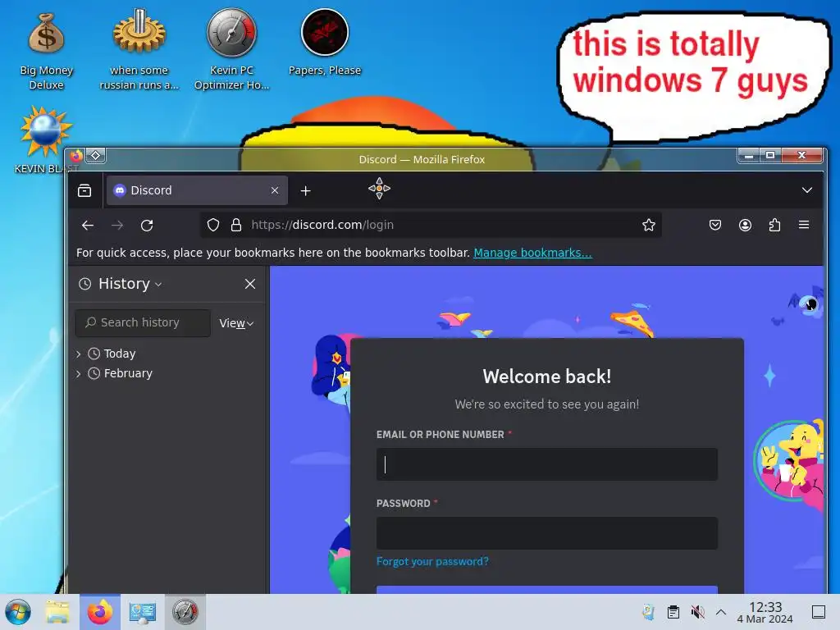Open Big Money Deluxe desktop shortcut
This screenshot has width=840, height=630.
[46, 51]
